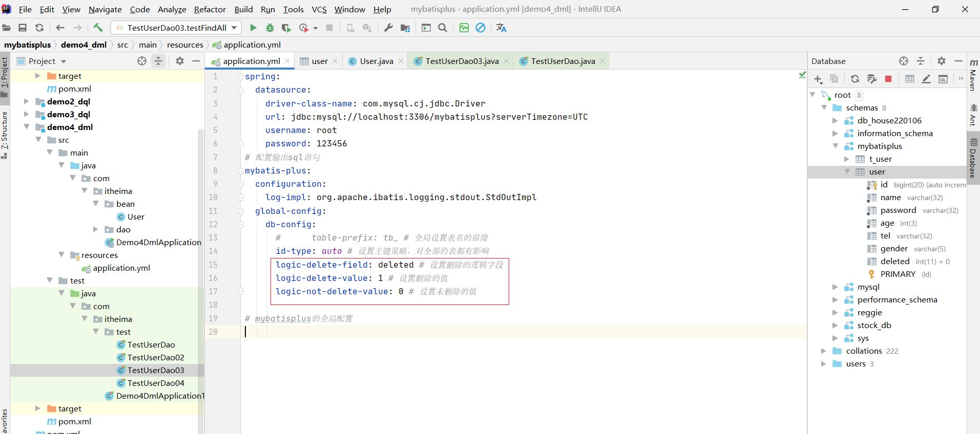Screen dimensions: 980x434
Task: Expand the reggie schema node
Action: [836, 313]
